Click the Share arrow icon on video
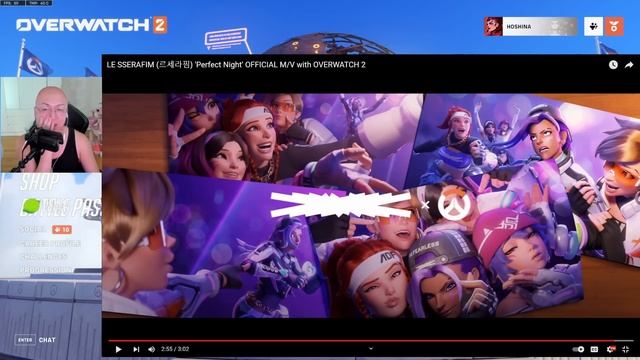 coord(629,65)
